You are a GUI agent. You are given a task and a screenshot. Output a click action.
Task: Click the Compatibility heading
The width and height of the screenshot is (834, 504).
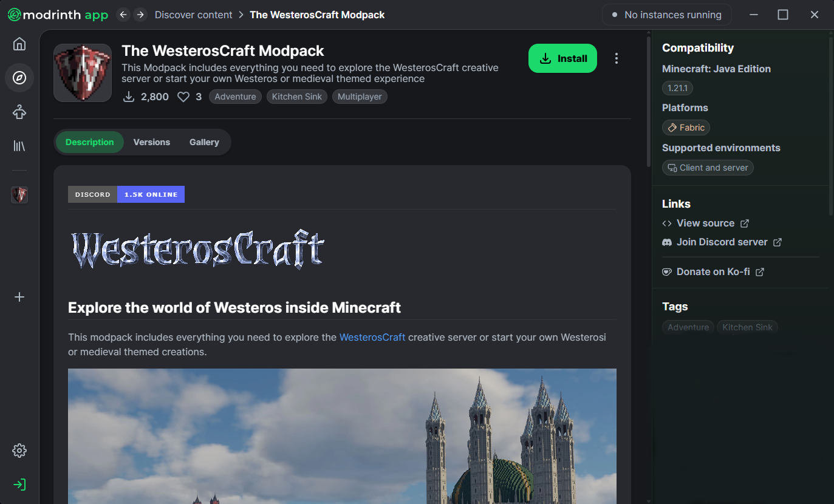click(698, 48)
